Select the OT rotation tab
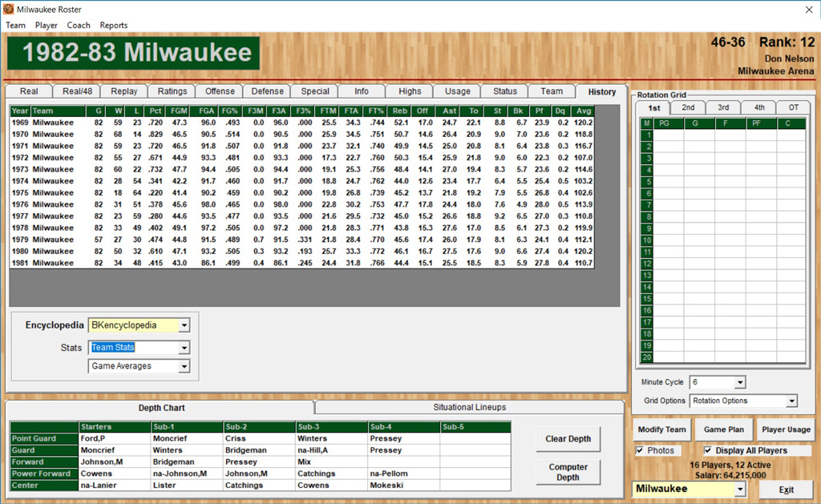821x504 pixels. pos(793,107)
